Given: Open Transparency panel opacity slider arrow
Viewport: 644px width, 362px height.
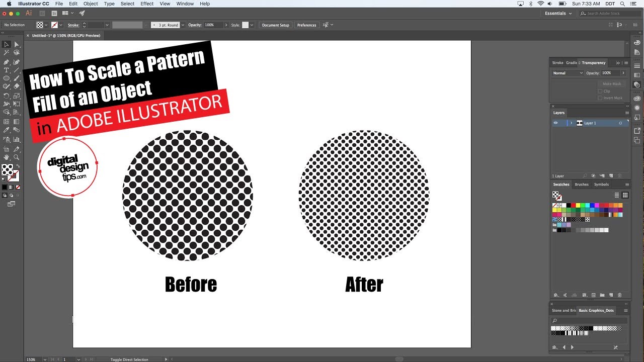Looking at the screenshot, I should (x=623, y=73).
